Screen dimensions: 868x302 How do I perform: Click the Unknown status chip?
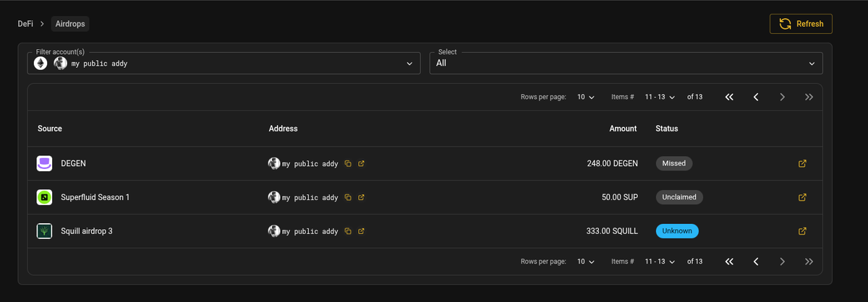[677, 231]
